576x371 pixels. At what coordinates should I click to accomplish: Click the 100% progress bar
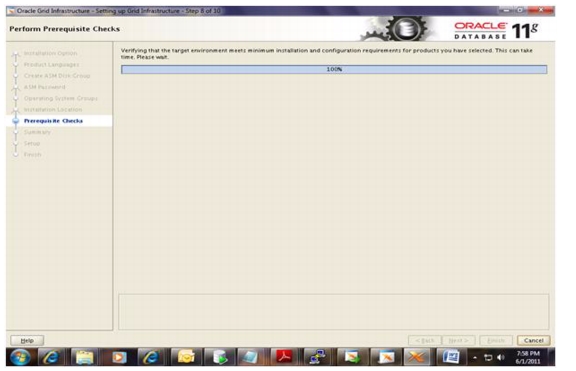(x=334, y=69)
